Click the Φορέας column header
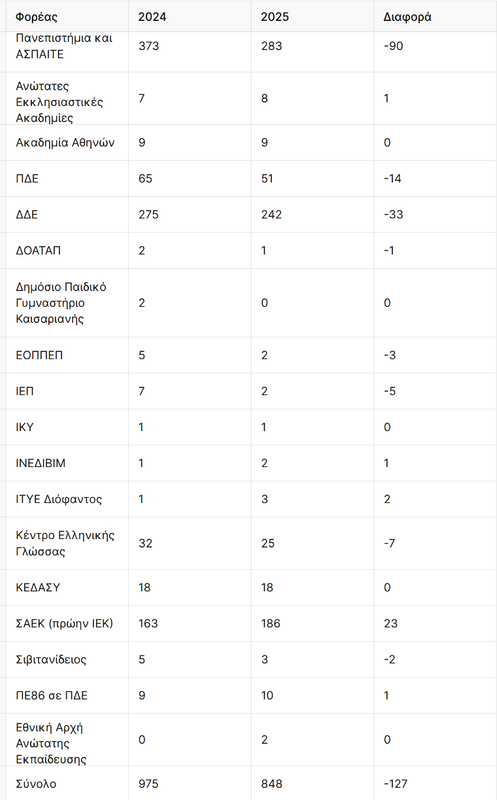 (x=36, y=17)
